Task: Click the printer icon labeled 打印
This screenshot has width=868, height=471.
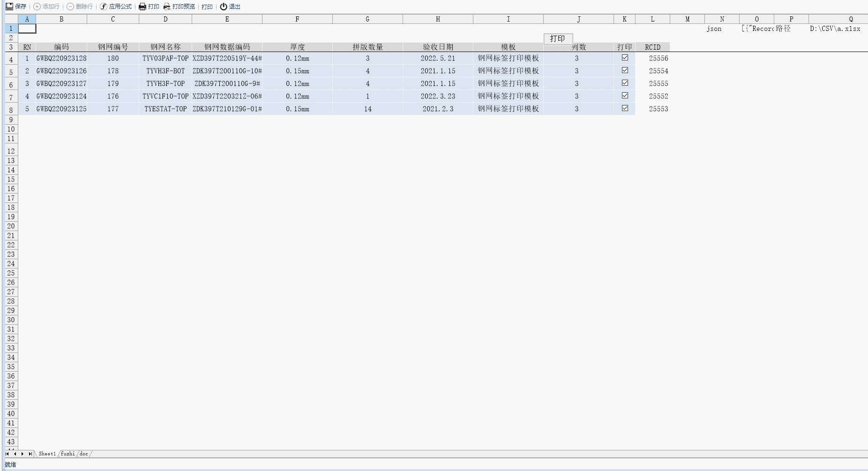Action: tap(142, 7)
